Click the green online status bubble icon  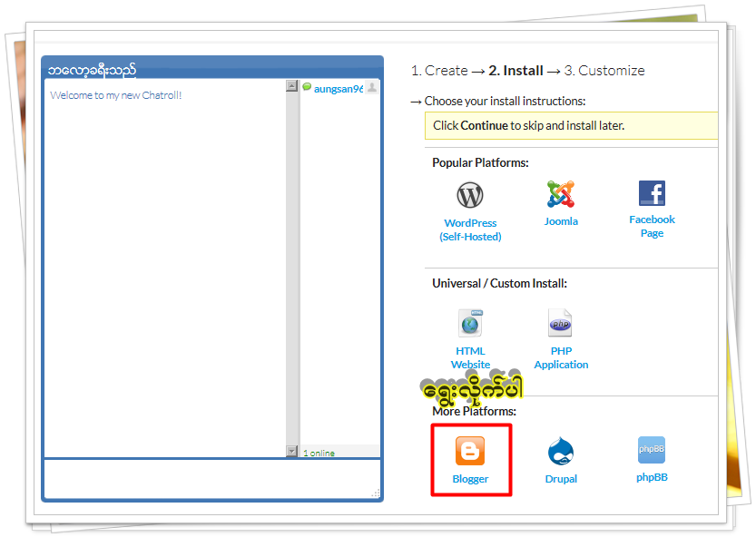click(x=307, y=87)
